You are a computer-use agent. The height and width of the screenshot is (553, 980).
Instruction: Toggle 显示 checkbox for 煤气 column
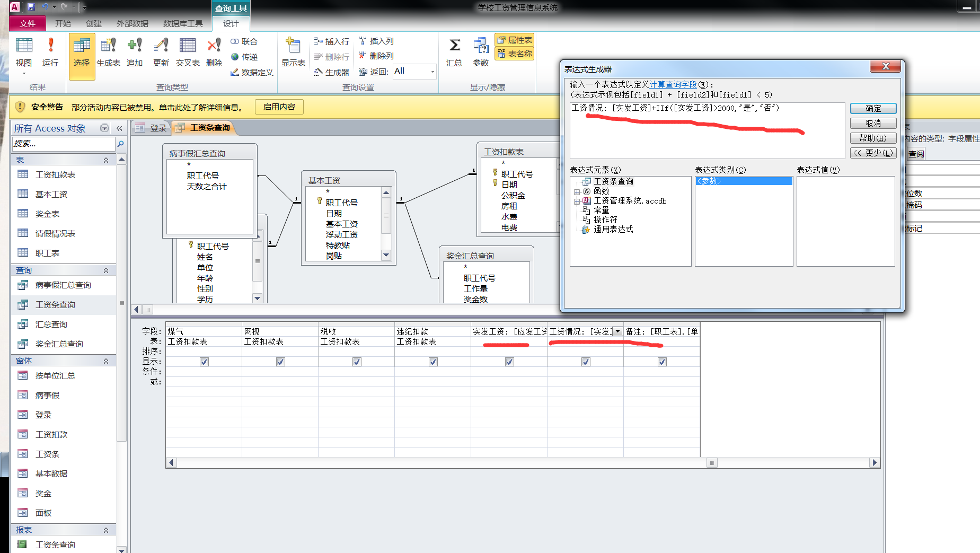click(x=204, y=362)
